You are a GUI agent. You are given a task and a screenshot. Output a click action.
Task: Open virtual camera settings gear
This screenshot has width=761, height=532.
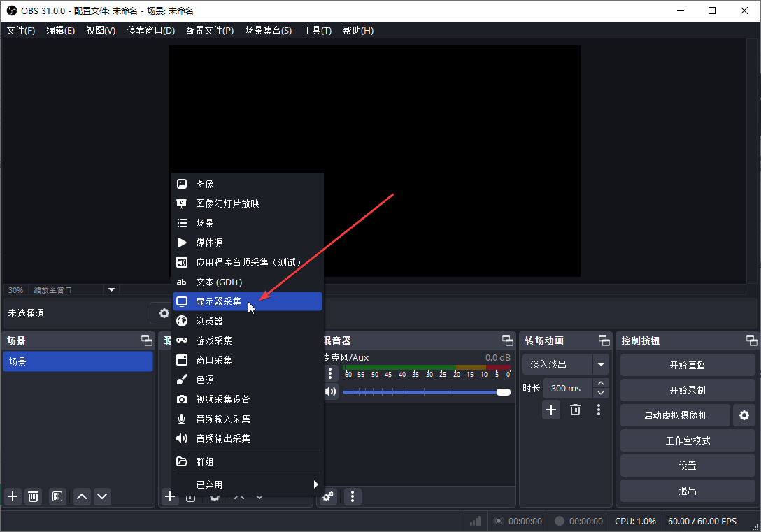[744, 415]
